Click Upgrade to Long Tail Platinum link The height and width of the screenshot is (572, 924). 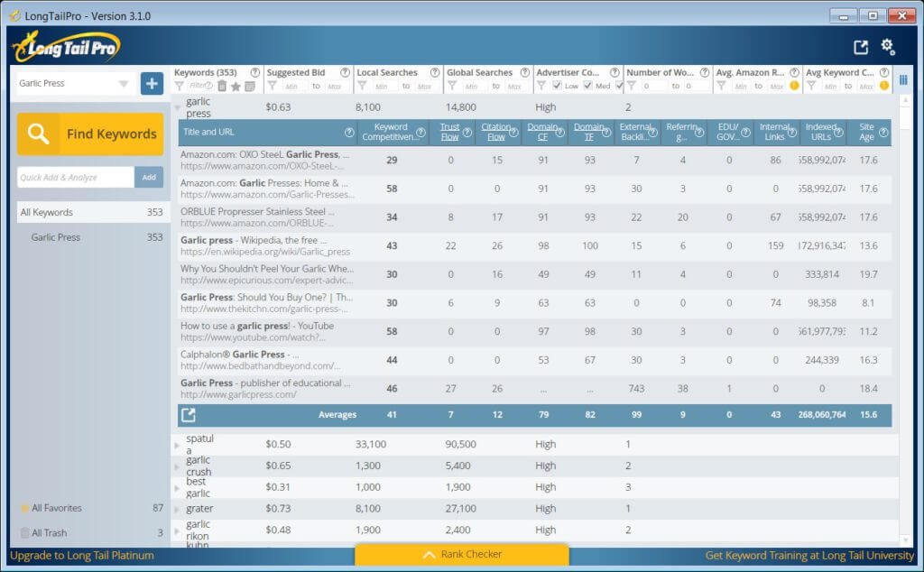tap(82, 556)
